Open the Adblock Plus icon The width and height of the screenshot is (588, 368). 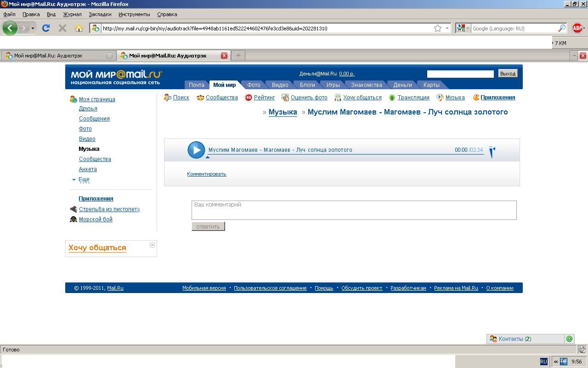(577, 28)
